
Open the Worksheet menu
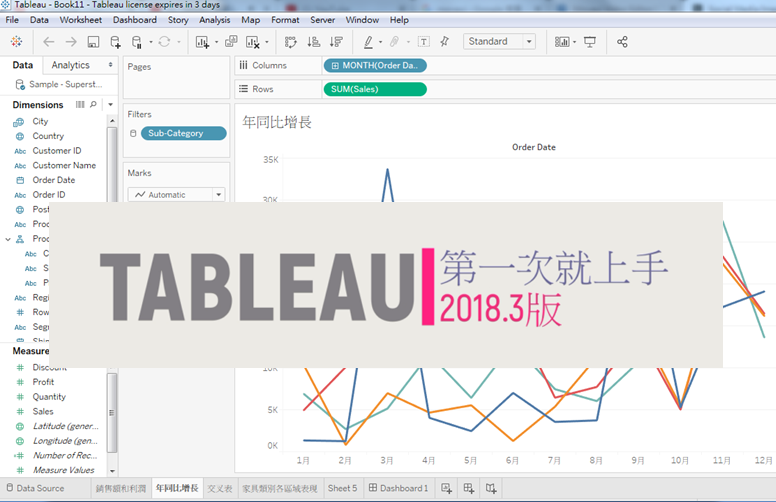[x=81, y=20]
